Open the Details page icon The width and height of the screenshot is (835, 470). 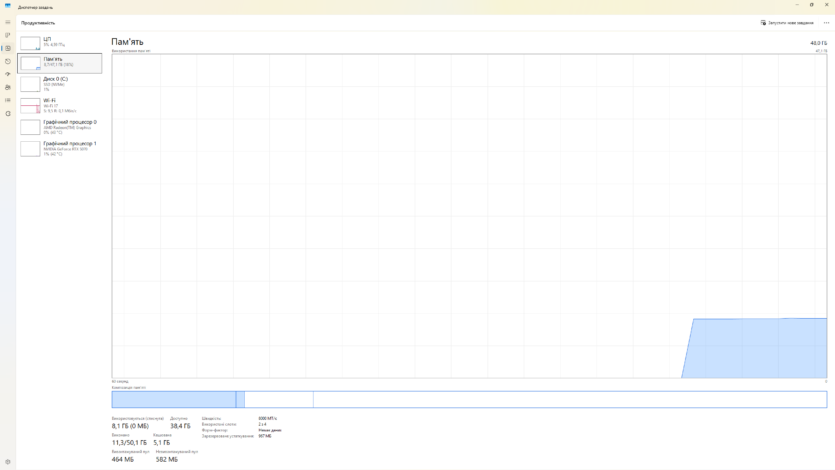(x=8, y=100)
